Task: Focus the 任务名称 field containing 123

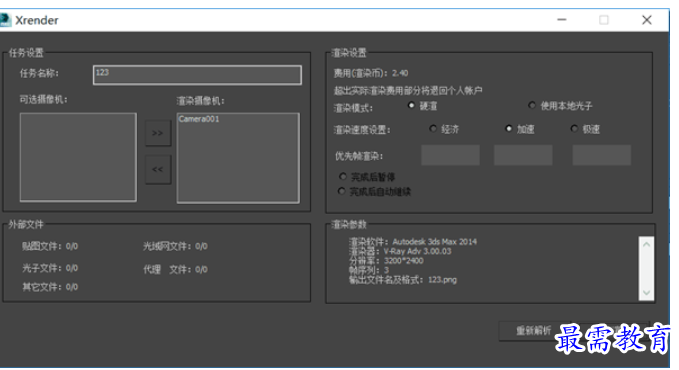Action: [x=197, y=75]
